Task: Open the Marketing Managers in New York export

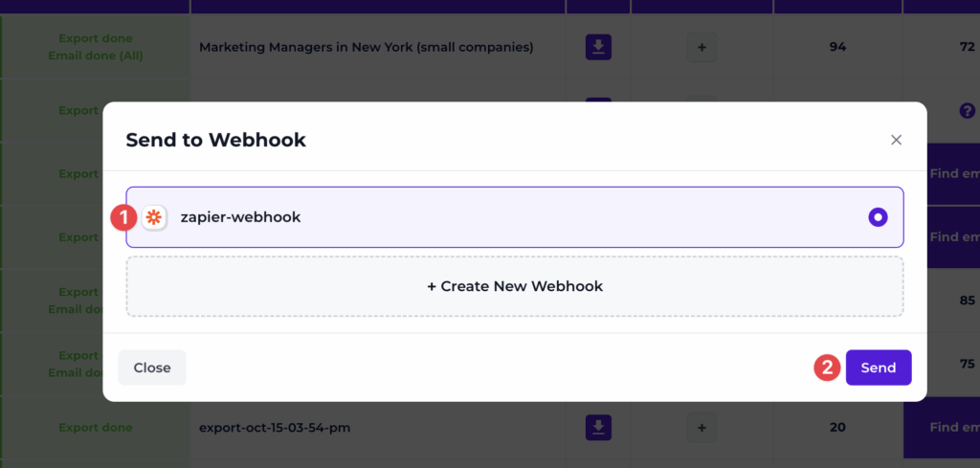Action: (x=367, y=48)
